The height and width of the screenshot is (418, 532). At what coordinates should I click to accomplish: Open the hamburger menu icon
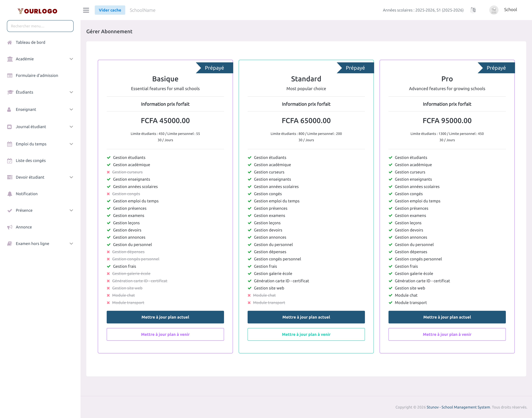[x=86, y=10]
